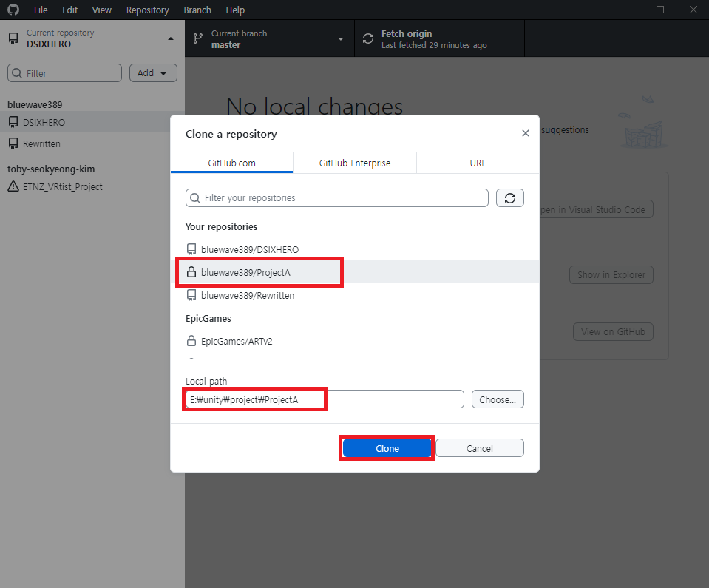Click the fetch origin sync icon
The height and width of the screenshot is (588, 709).
[368, 38]
